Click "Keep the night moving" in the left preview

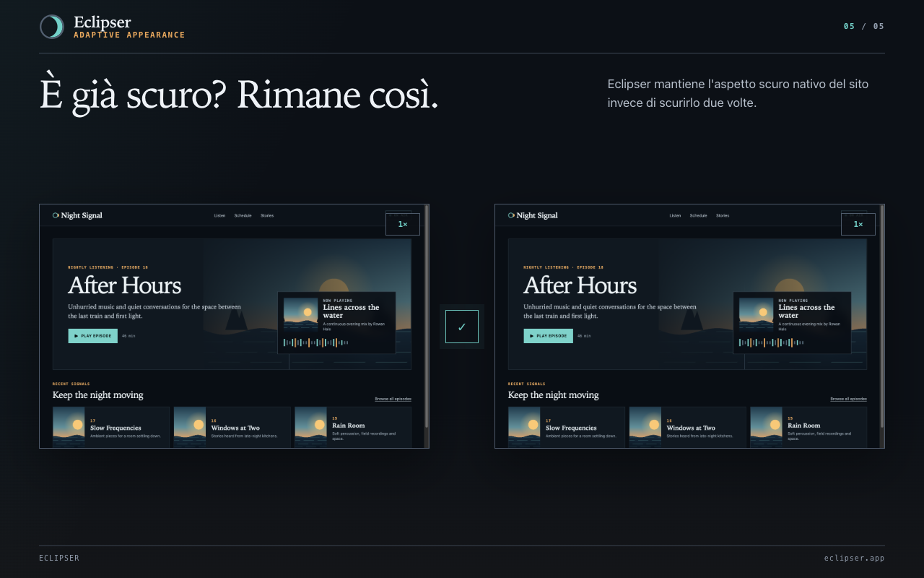click(98, 395)
